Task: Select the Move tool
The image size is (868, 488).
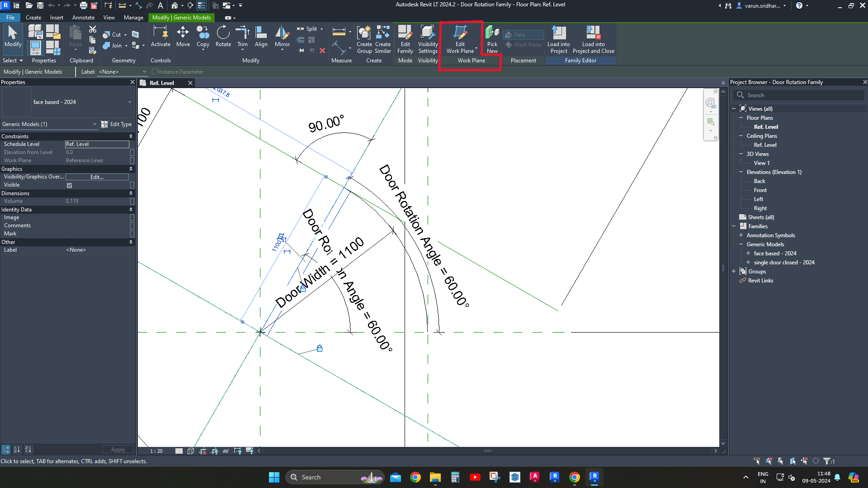Action: pos(183,36)
